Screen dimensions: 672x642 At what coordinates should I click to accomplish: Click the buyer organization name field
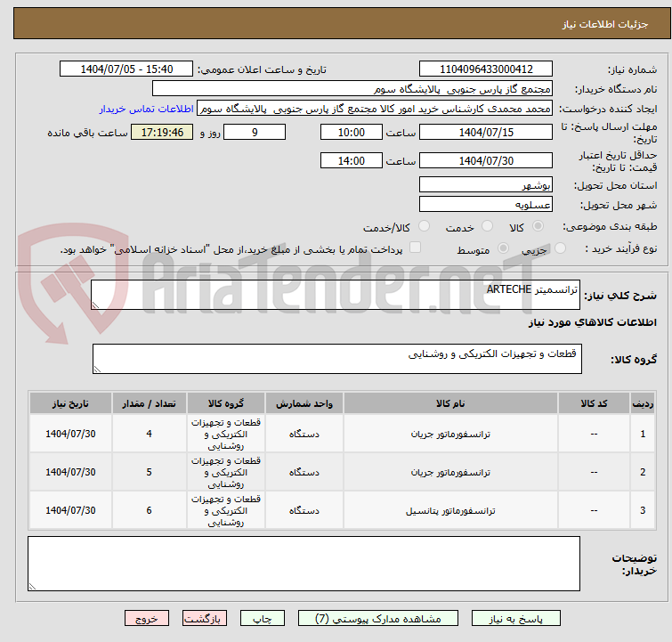point(352,89)
